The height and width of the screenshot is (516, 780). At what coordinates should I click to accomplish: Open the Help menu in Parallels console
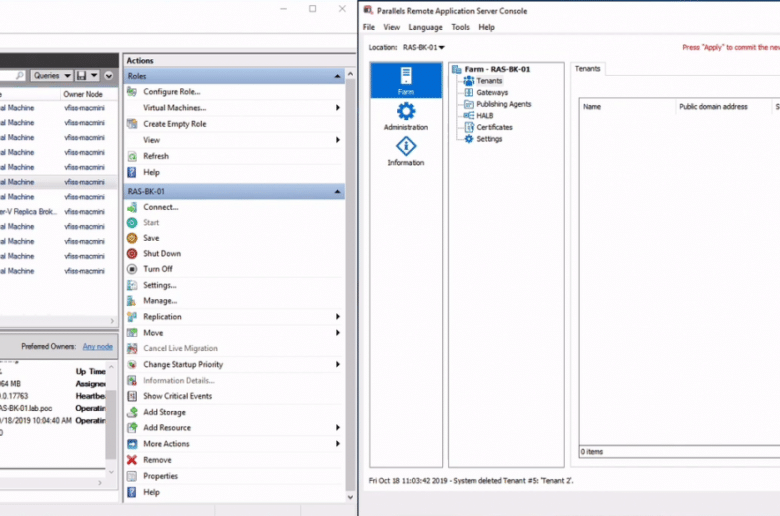(x=487, y=27)
